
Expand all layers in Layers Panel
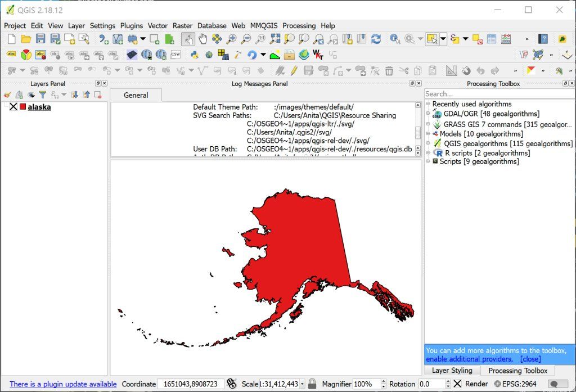75,95
